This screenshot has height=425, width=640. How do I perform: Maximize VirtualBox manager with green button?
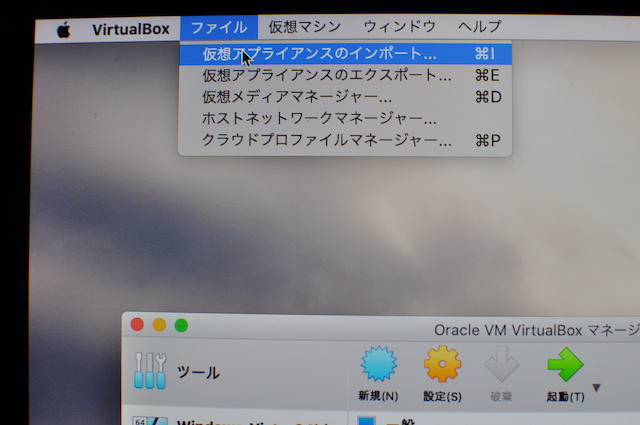pyautogui.click(x=181, y=325)
